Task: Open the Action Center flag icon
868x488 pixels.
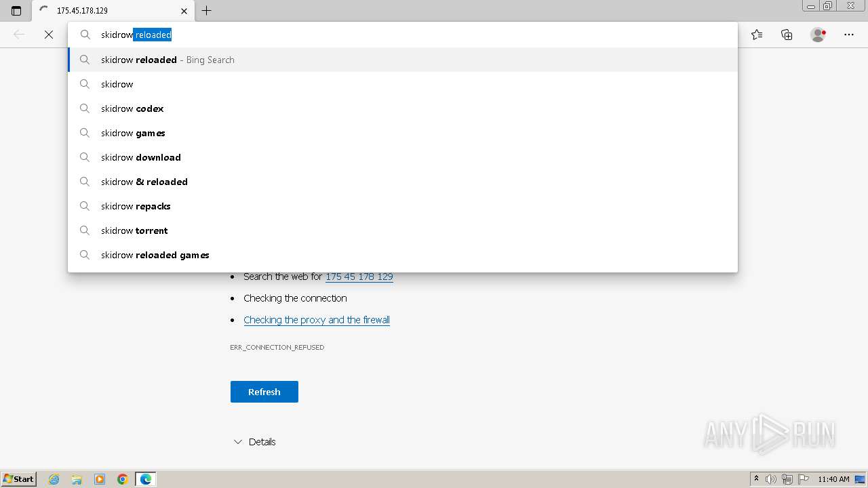Action: 804,479
